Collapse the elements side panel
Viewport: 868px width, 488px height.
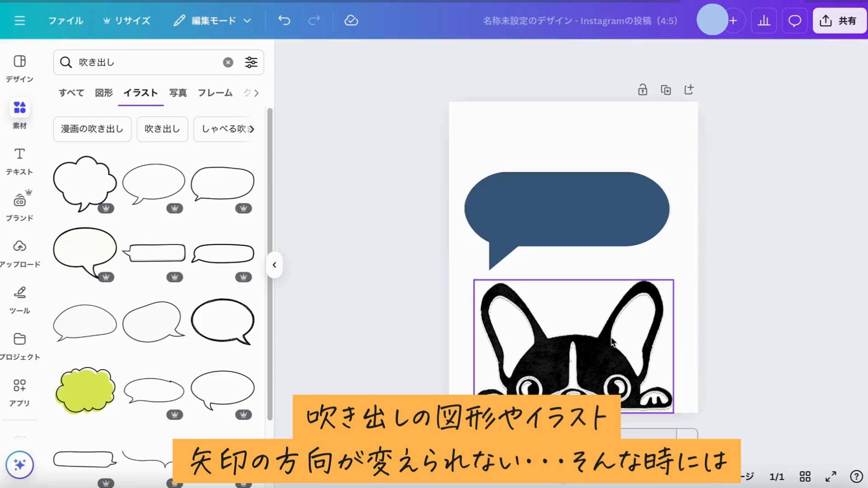274,265
